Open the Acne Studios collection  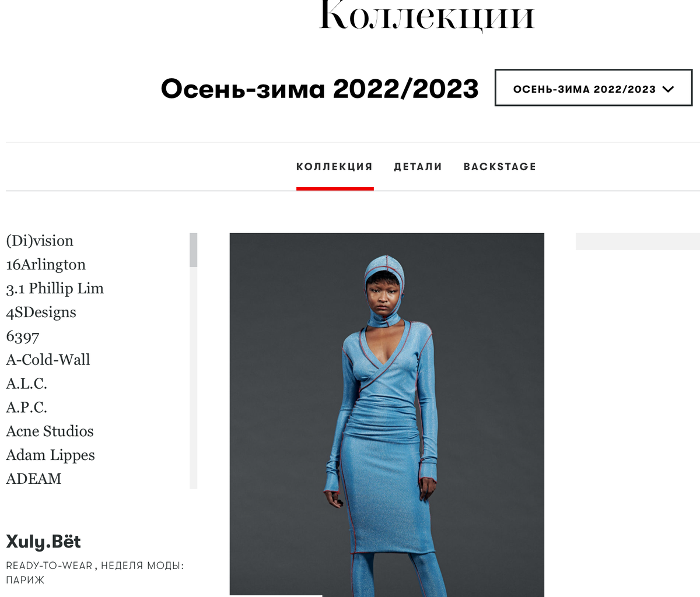[50, 431]
